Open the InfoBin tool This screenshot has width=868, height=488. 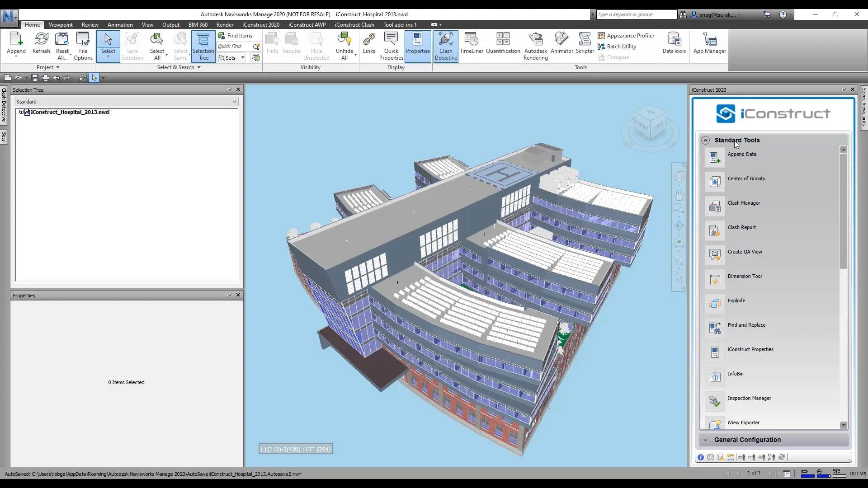coord(735,374)
